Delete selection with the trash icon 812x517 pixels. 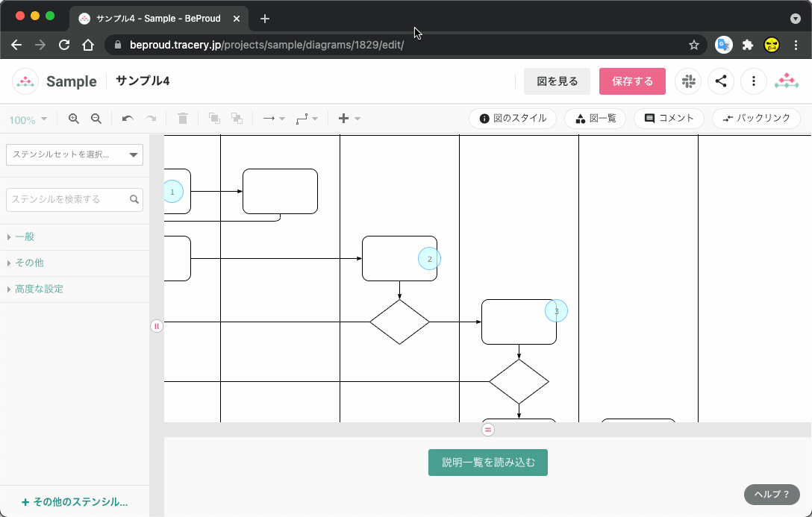coord(182,118)
